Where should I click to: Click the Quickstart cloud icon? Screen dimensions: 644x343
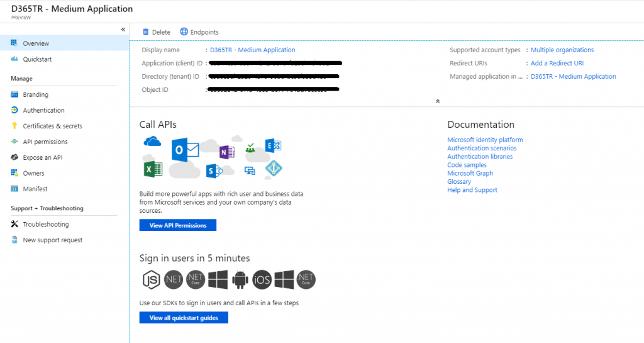click(14, 59)
